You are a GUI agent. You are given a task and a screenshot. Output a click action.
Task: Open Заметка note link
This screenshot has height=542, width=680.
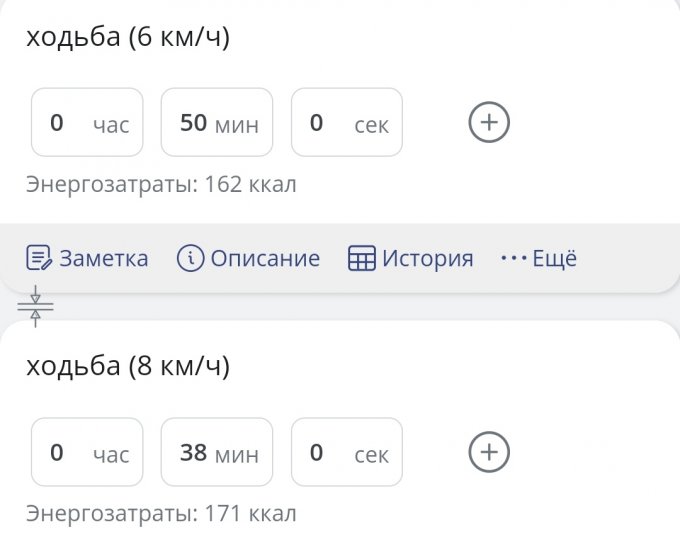[x=104, y=258]
